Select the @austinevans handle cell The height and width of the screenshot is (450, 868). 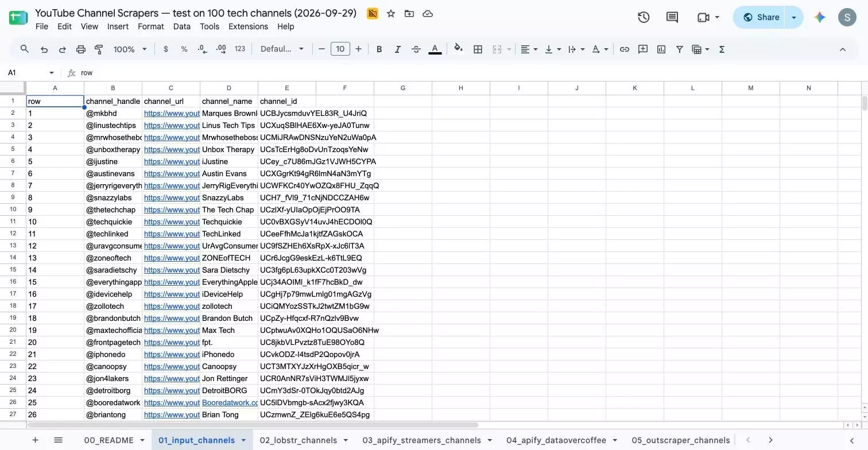click(113, 174)
